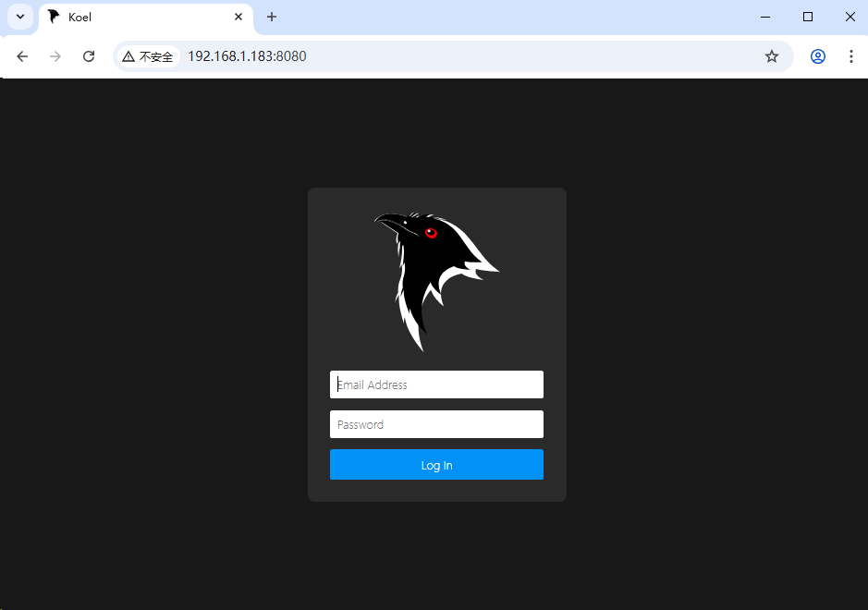The image size is (868, 610).
Task: Show site info via 不安全 warning
Action: 148,56
